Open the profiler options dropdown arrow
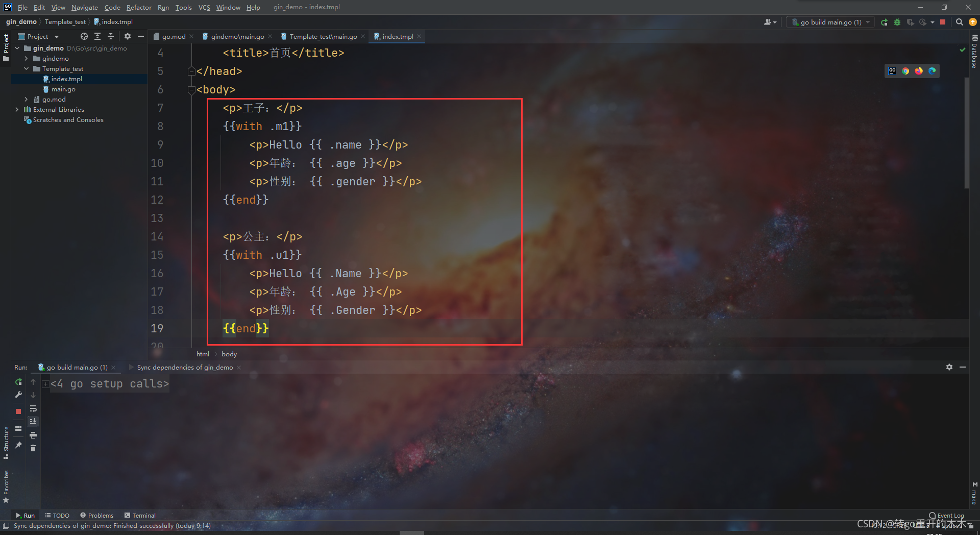Viewport: 980px width, 535px height. (933, 22)
